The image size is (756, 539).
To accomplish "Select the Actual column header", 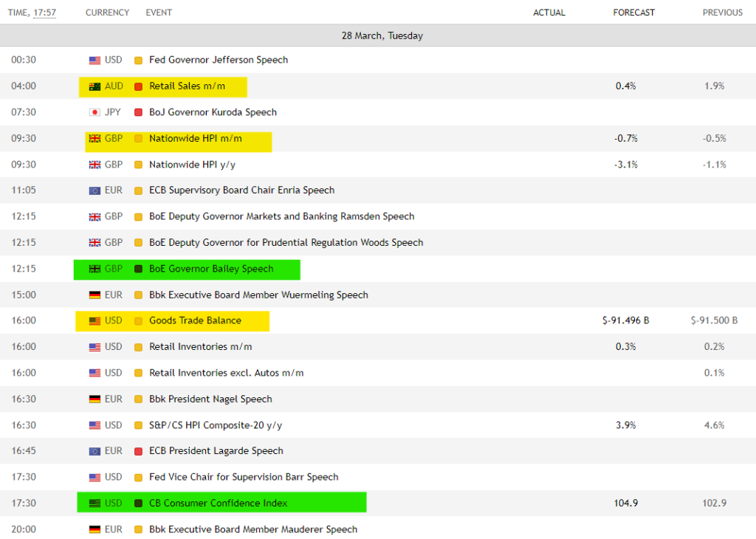I will pyautogui.click(x=549, y=13).
